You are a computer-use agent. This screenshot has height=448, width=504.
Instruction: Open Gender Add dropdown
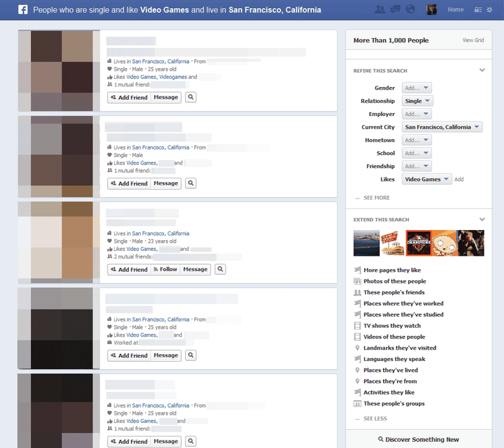click(416, 88)
